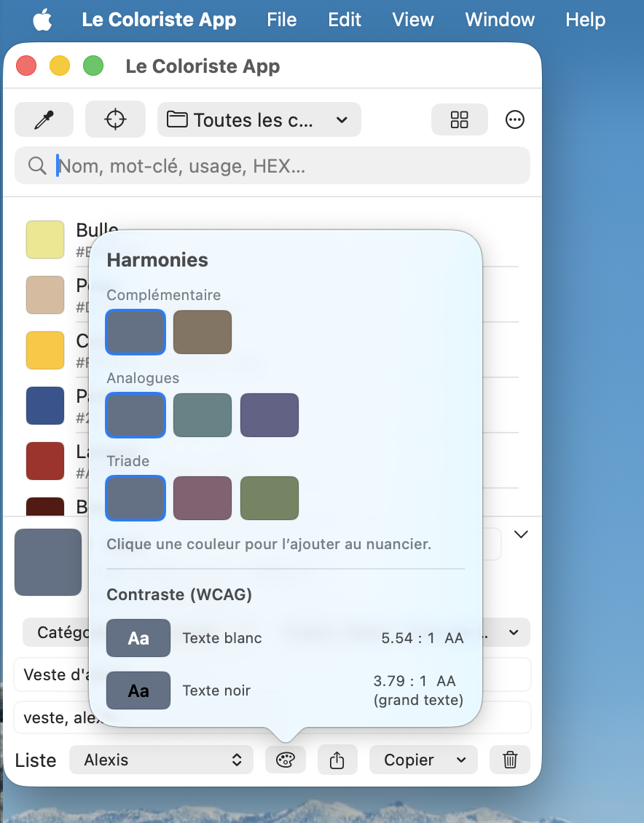Viewport: 644px width, 823px height.
Task: Click the Texte blanc Aa contrast preview
Action: 138,638
